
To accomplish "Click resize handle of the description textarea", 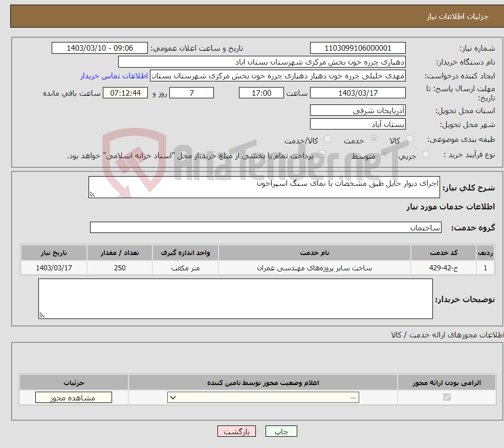I will [x=92, y=194].
